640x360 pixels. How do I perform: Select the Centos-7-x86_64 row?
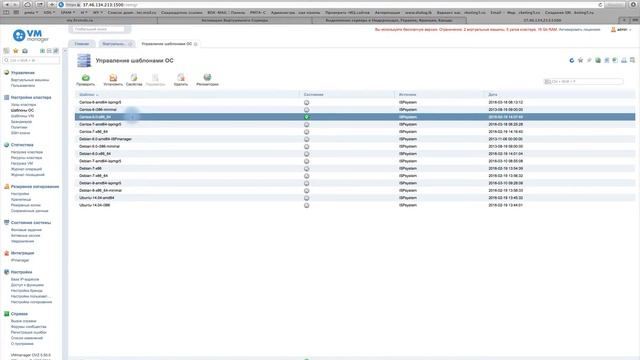coord(355,132)
